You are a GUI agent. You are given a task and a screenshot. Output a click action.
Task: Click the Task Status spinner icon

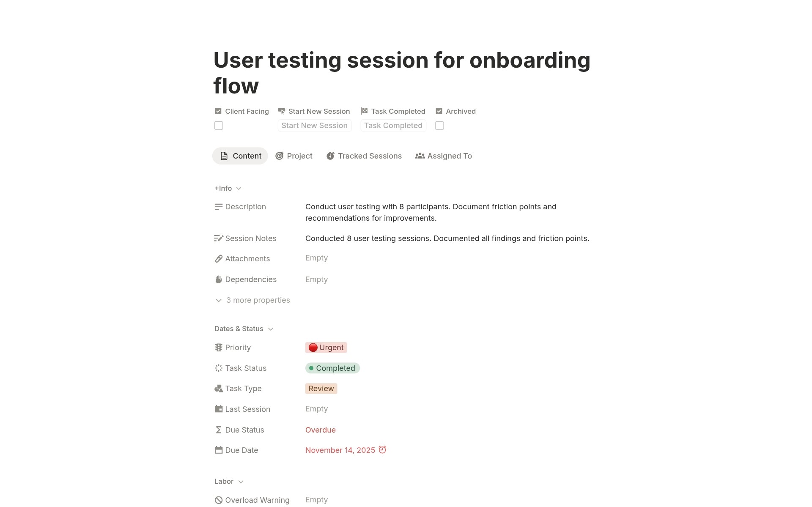click(218, 368)
